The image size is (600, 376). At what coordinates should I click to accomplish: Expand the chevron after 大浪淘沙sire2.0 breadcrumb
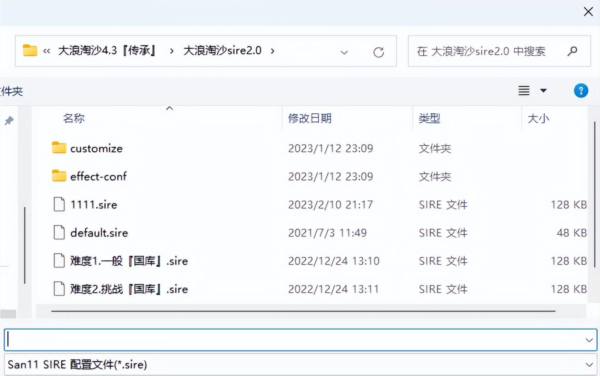tap(272, 51)
